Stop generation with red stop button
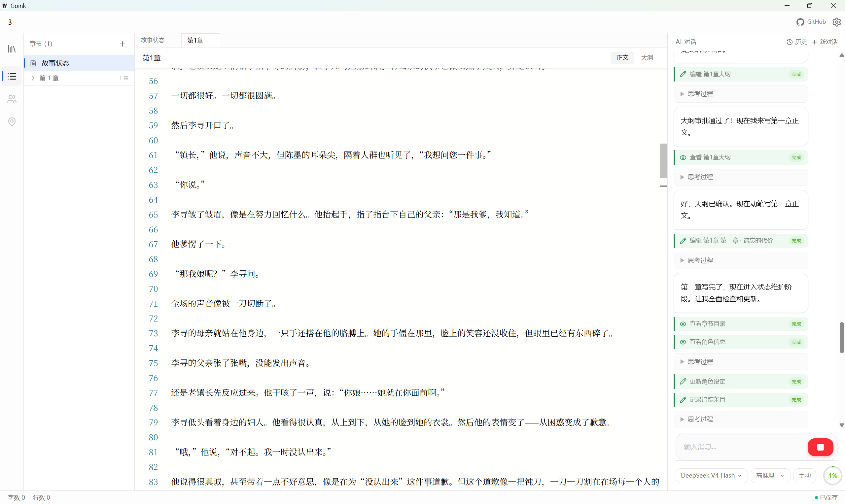 point(820,447)
